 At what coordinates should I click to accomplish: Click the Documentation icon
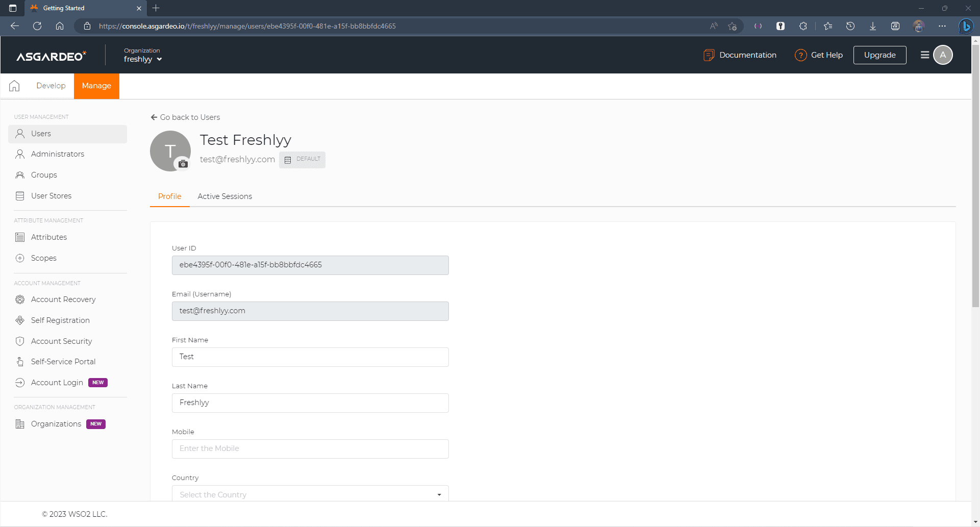coord(709,55)
